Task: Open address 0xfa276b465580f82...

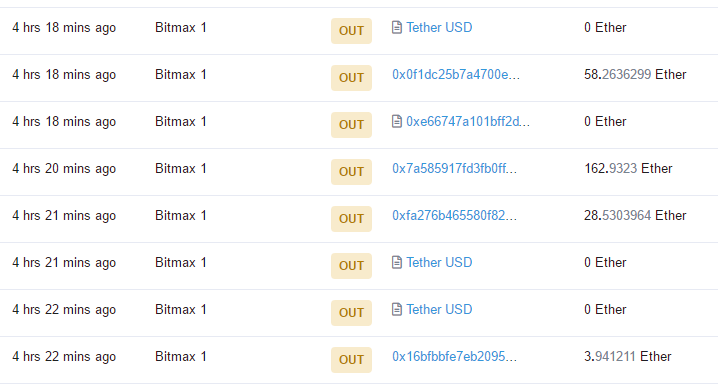Action: coord(454,216)
